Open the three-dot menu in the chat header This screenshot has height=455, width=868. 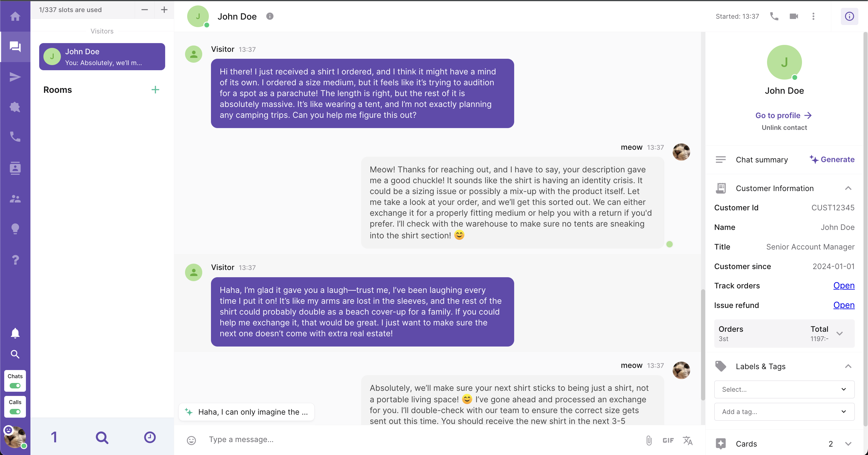(813, 16)
